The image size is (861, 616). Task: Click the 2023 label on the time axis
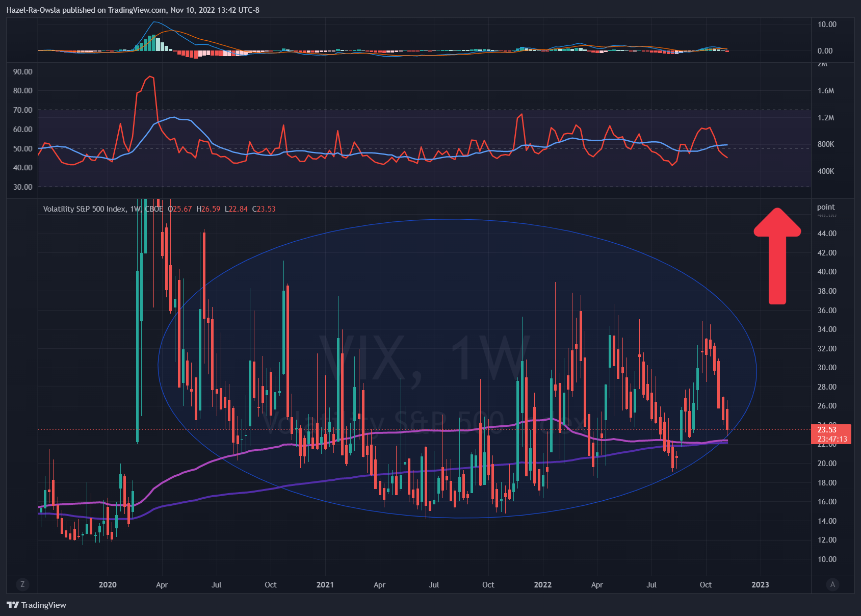tap(760, 585)
